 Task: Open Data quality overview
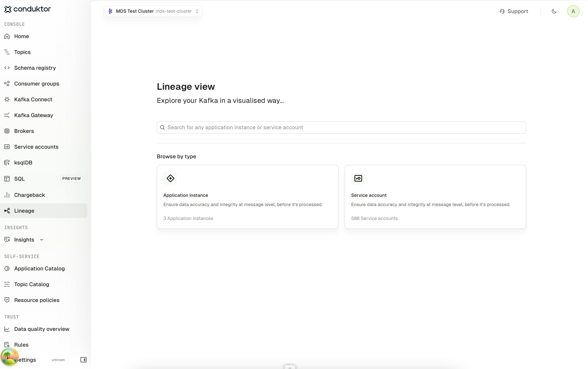[x=44, y=329]
